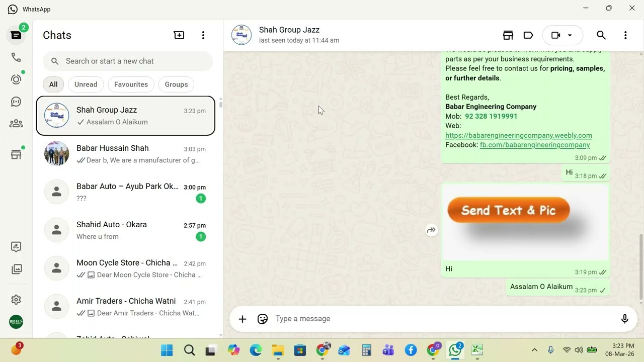Open Microsoft Edge from the taskbar
Image resolution: width=644 pixels, height=362 pixels.
click(256, 350)
